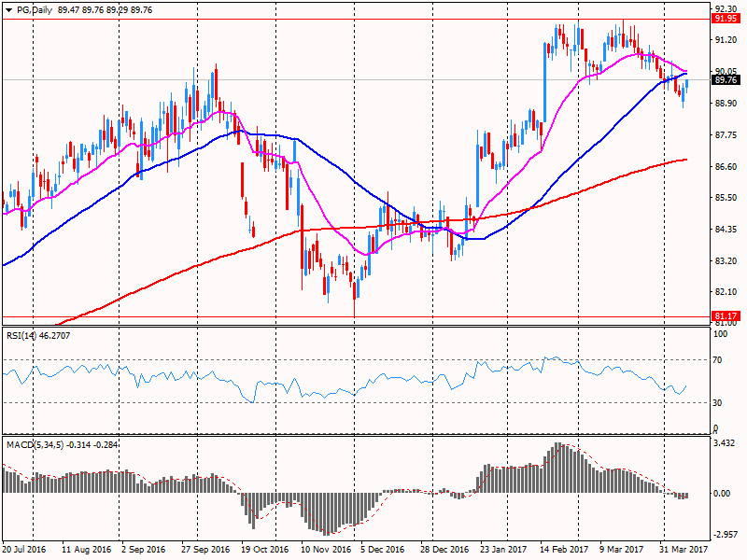
Task: Select the black 89.76 current price tag
Action: click(x=726, y=80)
